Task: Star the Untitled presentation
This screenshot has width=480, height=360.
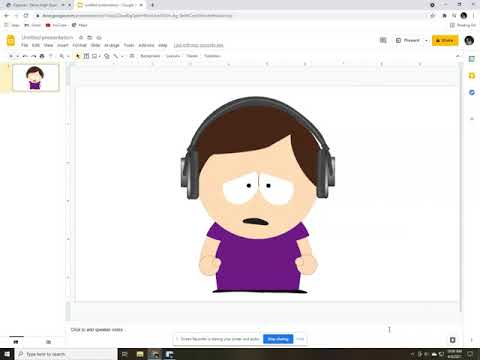Action: pyautogui.click(x=81, y=37)
